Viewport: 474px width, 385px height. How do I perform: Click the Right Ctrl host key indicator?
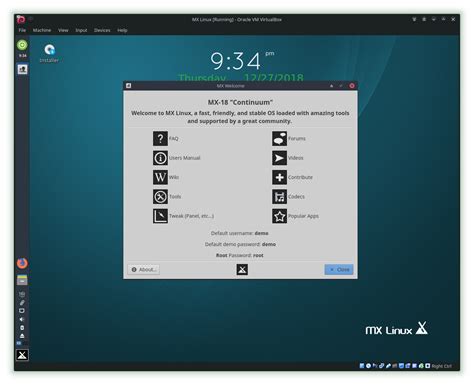coord(442,366)
